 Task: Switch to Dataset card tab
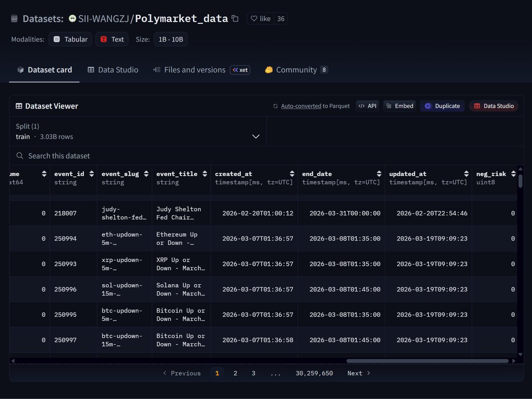tap(44, 70)
